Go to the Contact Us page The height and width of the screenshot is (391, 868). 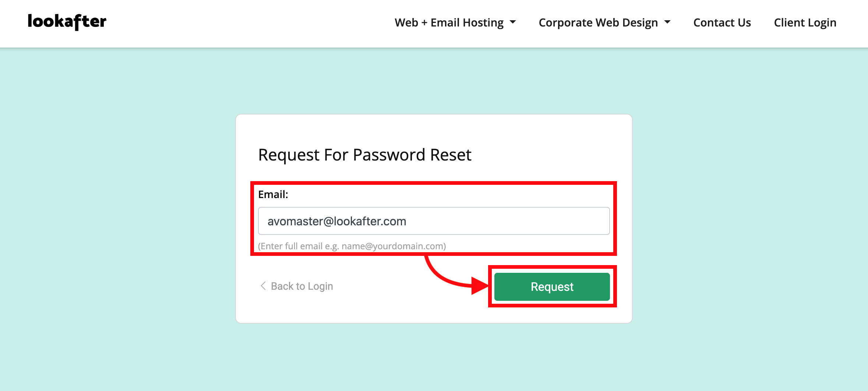pos(722,23)
